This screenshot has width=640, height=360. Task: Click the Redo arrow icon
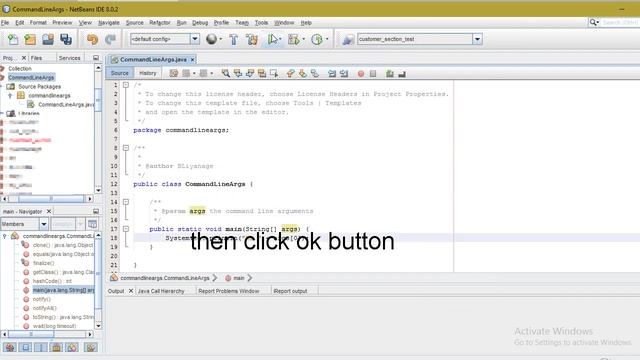click(x=110, y=39)
